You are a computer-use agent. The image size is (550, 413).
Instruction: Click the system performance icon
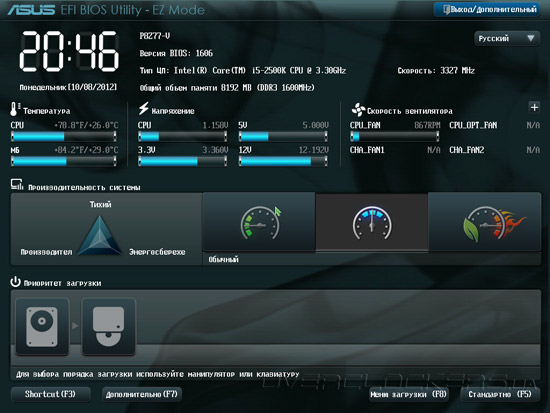(x=16, y=185)
